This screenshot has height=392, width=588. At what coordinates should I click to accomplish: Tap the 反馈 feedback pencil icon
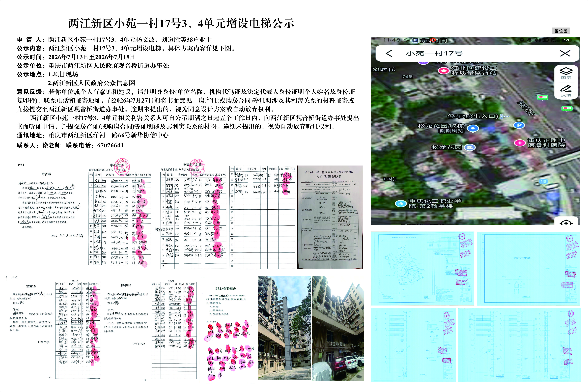pyautogui.click(x=566, y=91)
